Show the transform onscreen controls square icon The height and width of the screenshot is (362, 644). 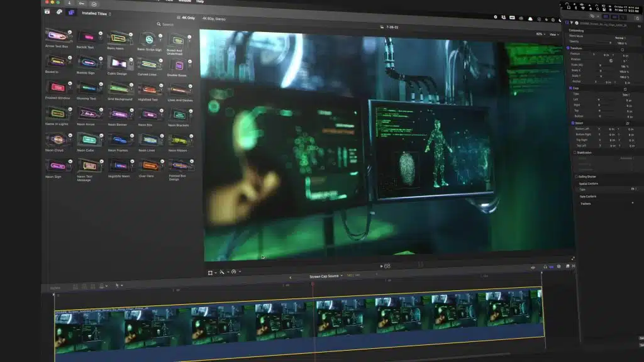pyautogui.click(x=622, y=50)
